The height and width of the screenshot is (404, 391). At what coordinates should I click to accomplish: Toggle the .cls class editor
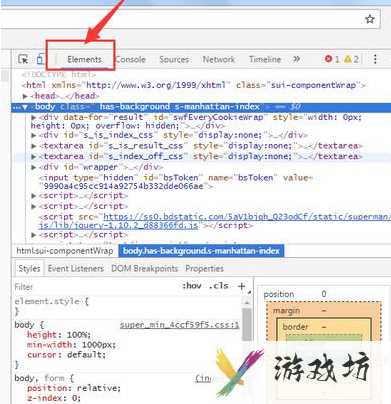(x=219, y=286)
